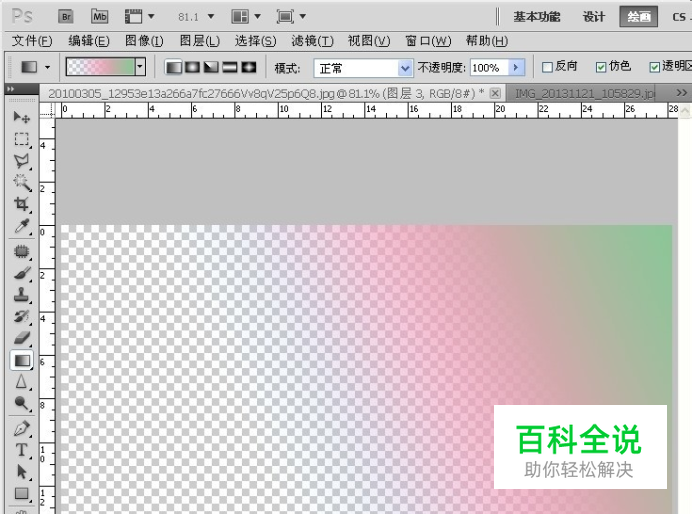The width and height of the screenshot is (692, 514).
Task: Open the 图层(L) menu
Action: (199, 41)
